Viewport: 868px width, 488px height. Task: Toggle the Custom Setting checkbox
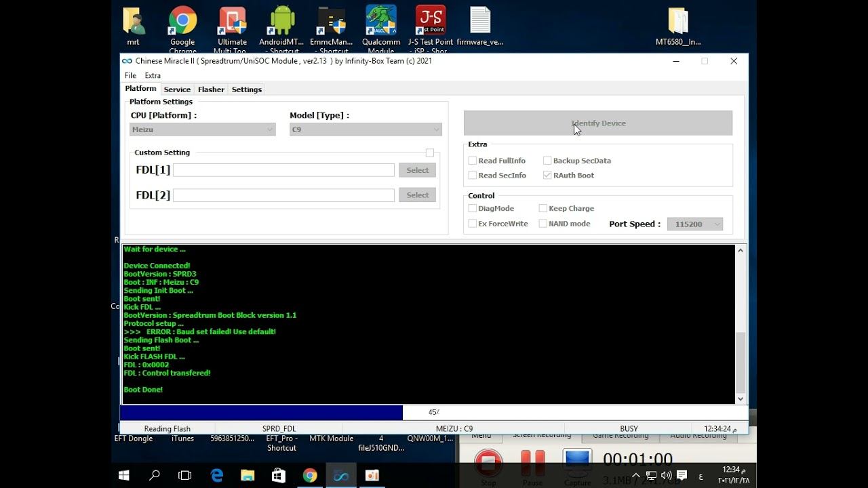[x=430, y=153]
